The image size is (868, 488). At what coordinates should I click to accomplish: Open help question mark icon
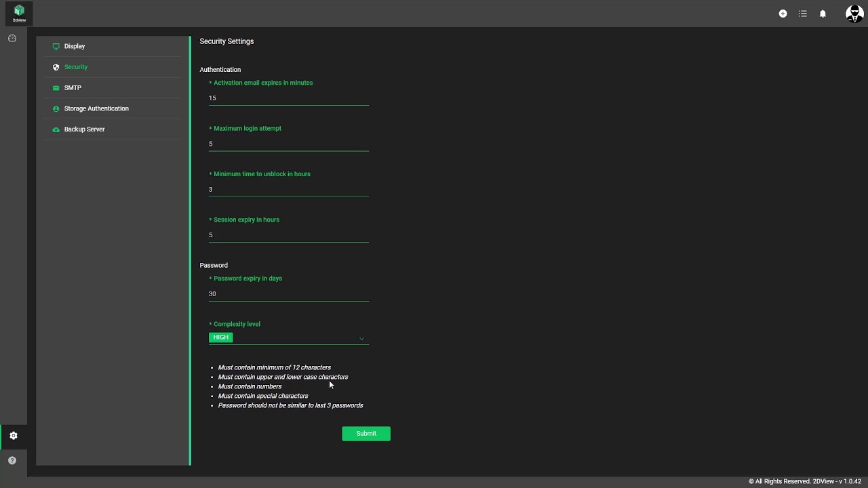pyautogui.click(x=12, y=461)
